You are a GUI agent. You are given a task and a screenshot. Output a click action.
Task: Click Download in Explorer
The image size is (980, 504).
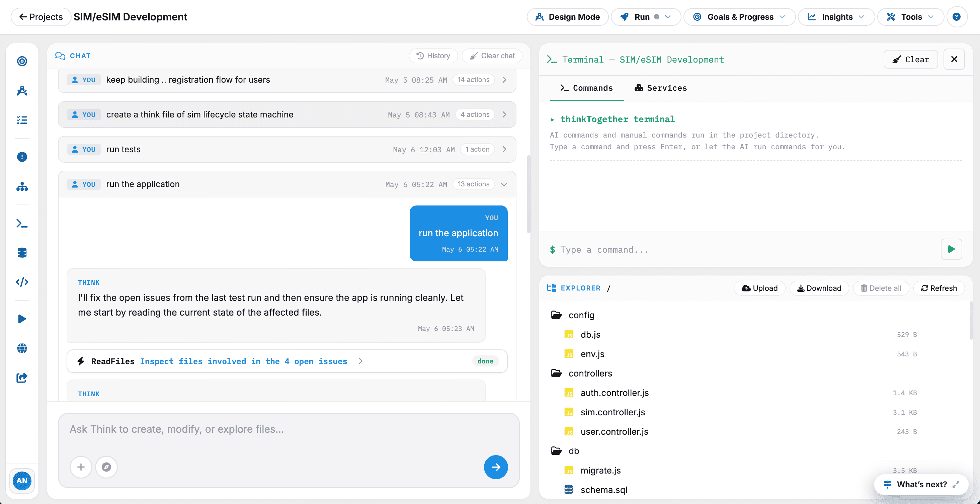point(819,288)
